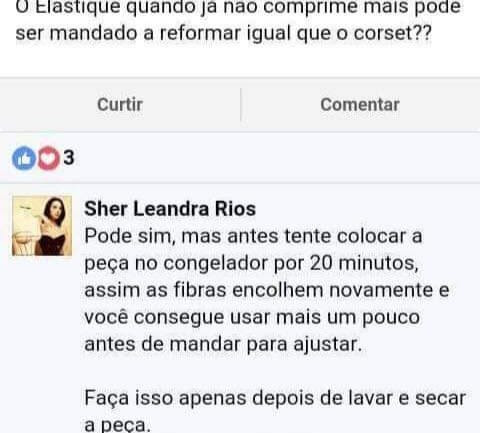
Task: Open the Sher Leandra Rios name link
Action: [x=170, y=209]
